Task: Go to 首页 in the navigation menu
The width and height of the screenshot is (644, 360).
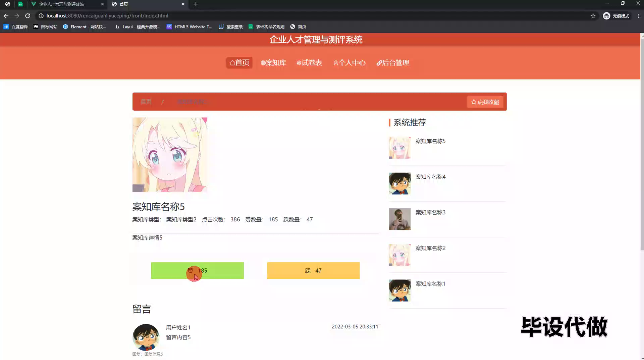Action: [239, 63]
